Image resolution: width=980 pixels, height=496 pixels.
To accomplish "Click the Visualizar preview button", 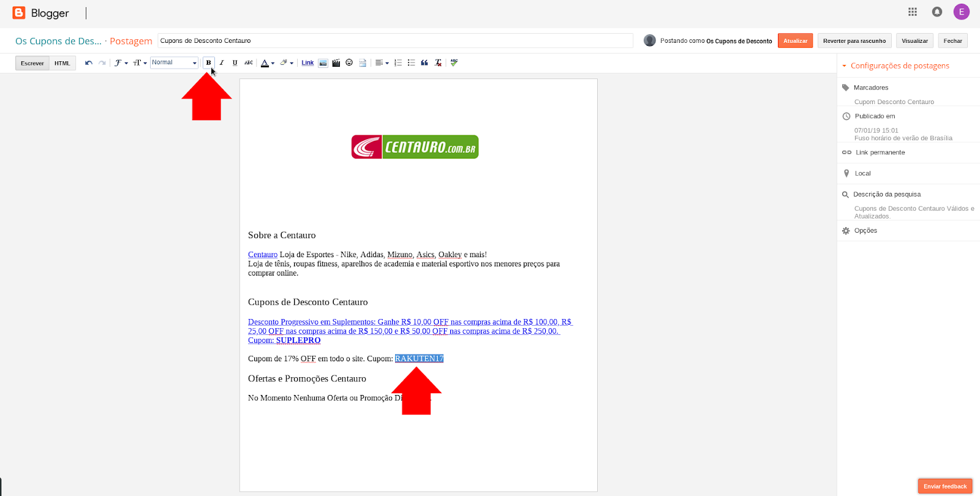I will coord(914,41).
